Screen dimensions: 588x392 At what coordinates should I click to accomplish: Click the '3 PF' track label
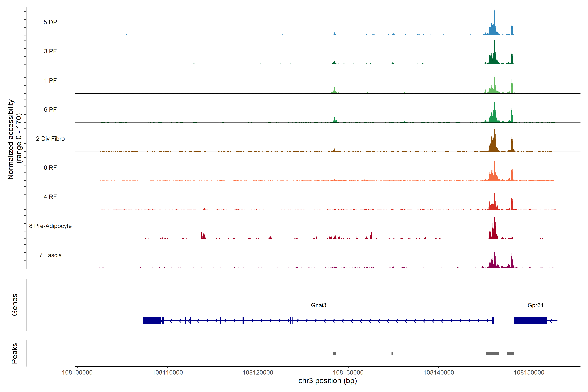(x=50, y=51)
